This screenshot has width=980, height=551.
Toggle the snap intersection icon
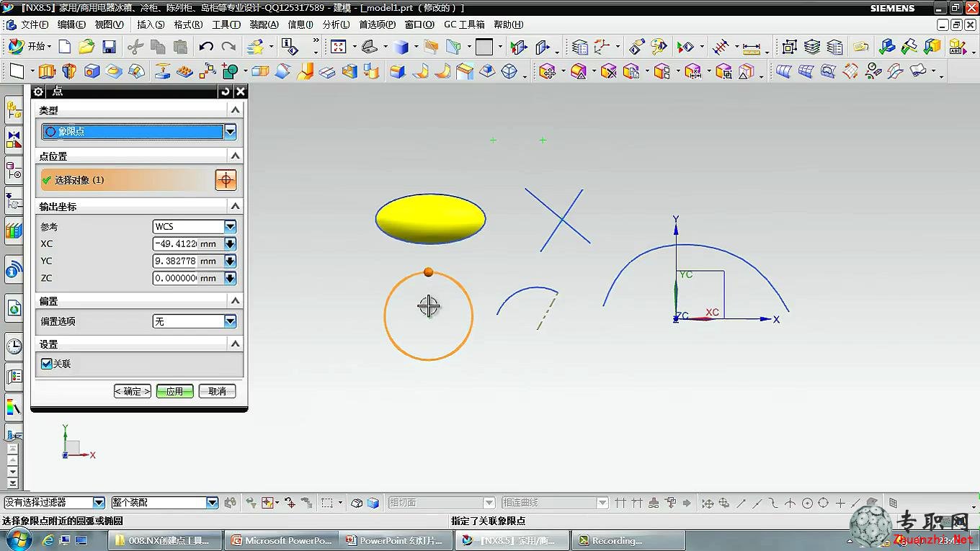click(x=791, y=503)
